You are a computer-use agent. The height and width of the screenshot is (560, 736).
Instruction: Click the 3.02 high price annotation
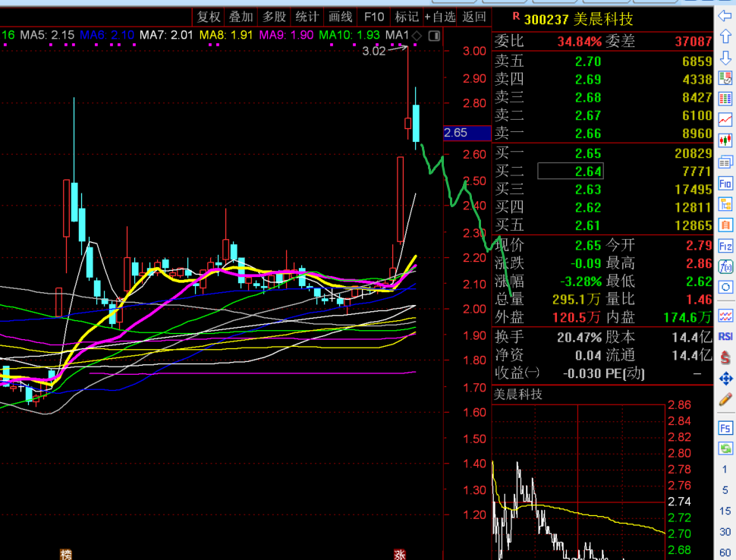373,51
